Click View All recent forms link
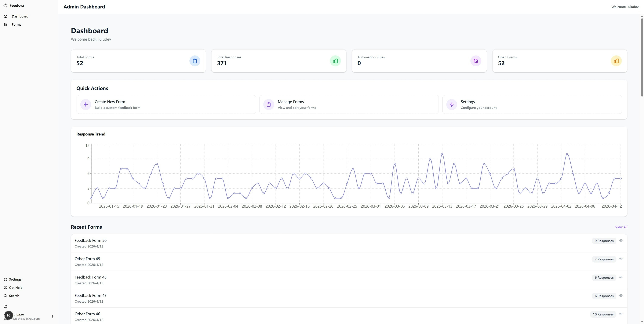 [621, 227]
